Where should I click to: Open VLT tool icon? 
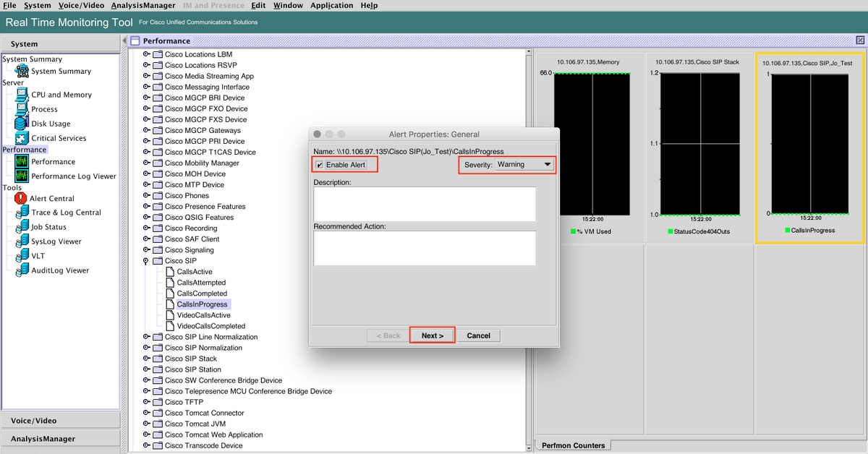coord(22,256)
